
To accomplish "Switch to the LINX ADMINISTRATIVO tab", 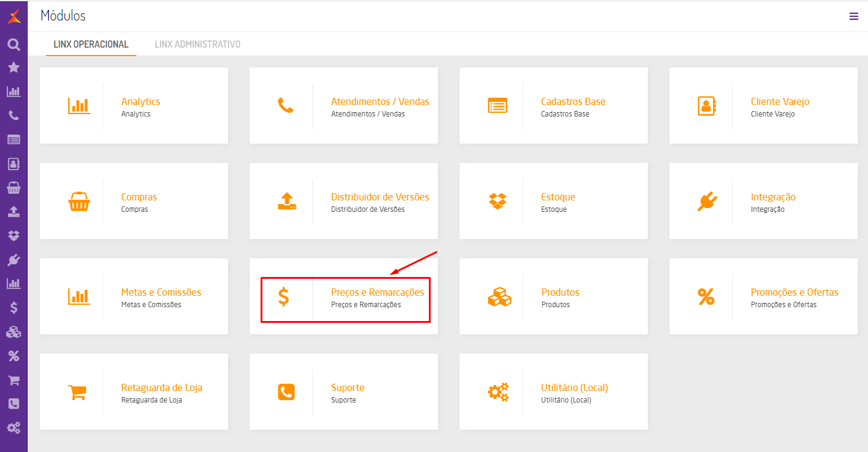I will coord(197,44).
